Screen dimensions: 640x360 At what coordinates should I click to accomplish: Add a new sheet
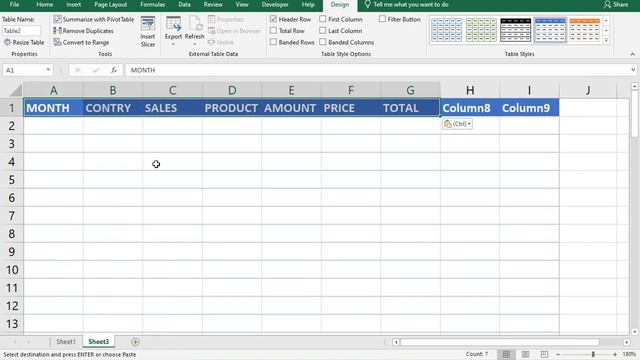pyautogui.click(x=136, y=342)
